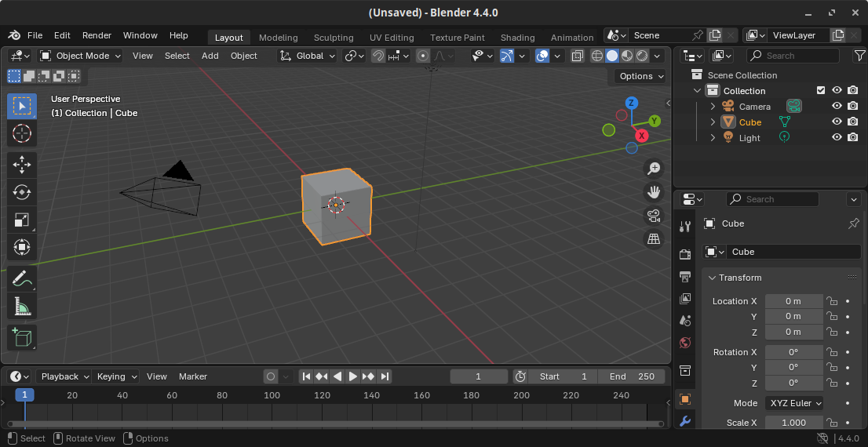This screenshot has width=868, height=447.
Task: Click Location X value field
Action: click(x=793, y=301)
